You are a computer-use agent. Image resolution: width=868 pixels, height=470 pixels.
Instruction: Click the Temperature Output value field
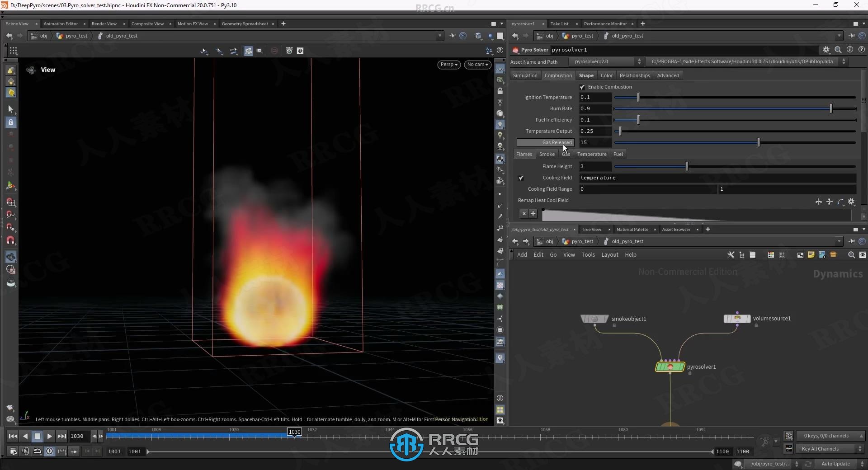tap(595, 131)
